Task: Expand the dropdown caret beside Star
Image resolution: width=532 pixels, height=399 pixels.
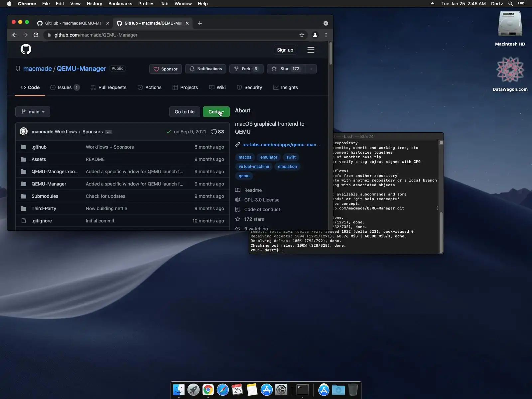Action: [311, 69]
